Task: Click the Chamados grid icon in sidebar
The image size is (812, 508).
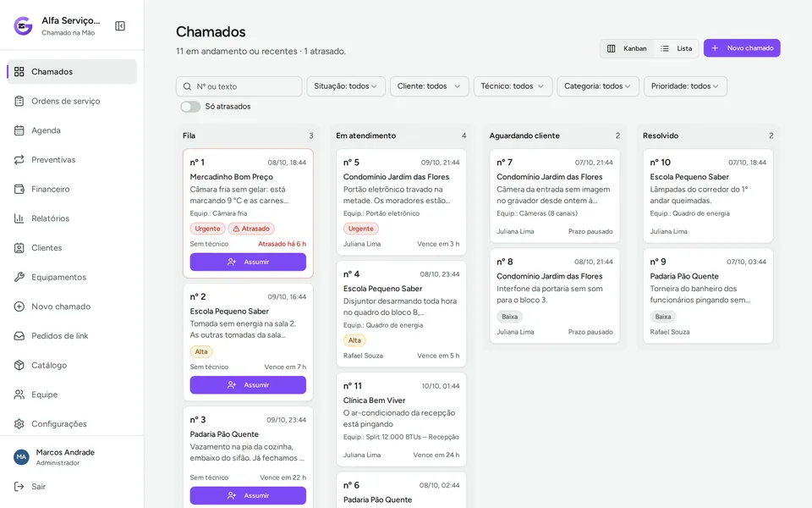Action: (19, 71)
